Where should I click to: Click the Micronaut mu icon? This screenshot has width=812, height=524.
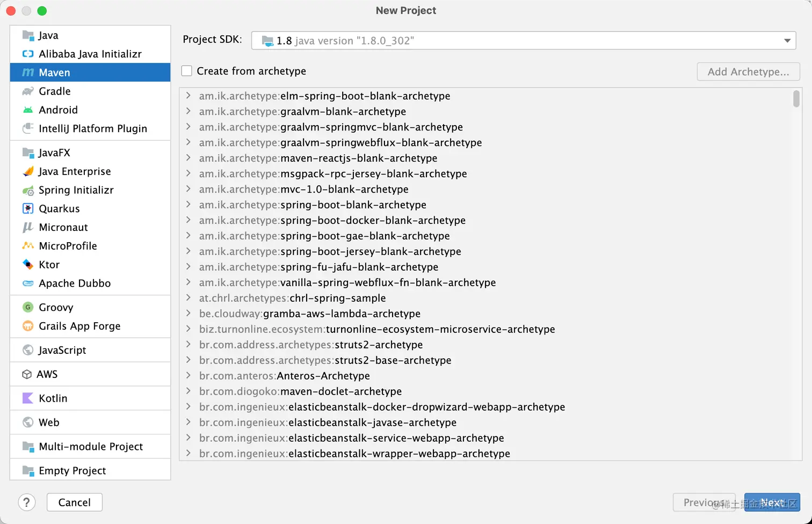pos(28,227)
